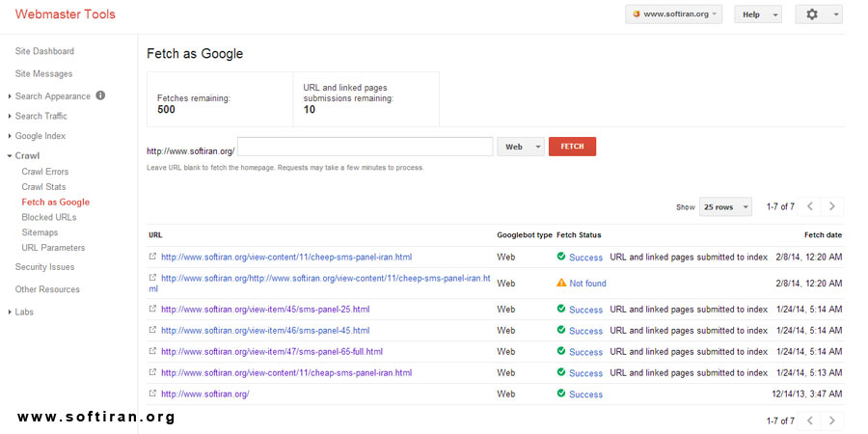Viewport: 868px width, 434px height.
Task: Click the 12/14/13, 3:47 AM fetch date
Action: pyautogui.click(x=807, y=393)
